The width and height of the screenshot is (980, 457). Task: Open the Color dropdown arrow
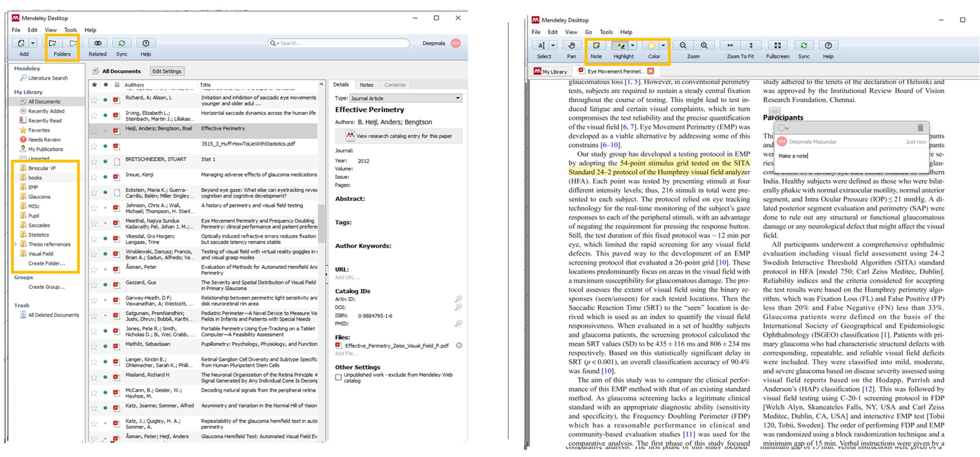click(664, 46)
